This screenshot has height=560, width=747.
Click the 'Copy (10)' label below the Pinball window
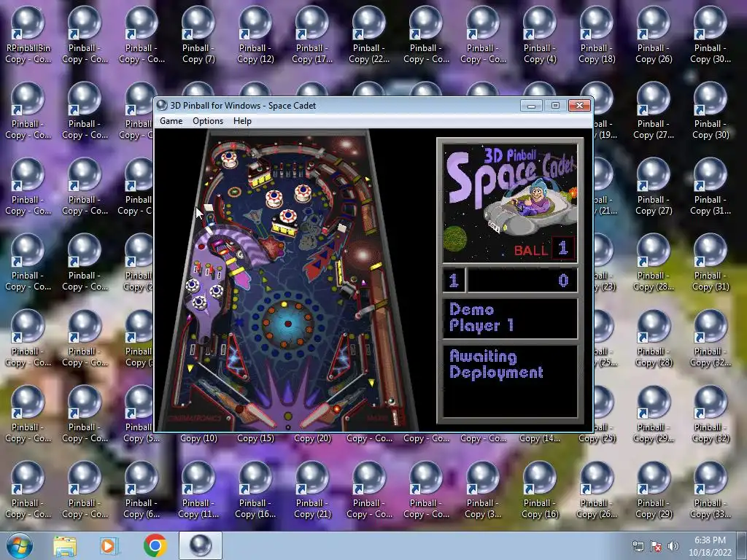click(198, 438)
